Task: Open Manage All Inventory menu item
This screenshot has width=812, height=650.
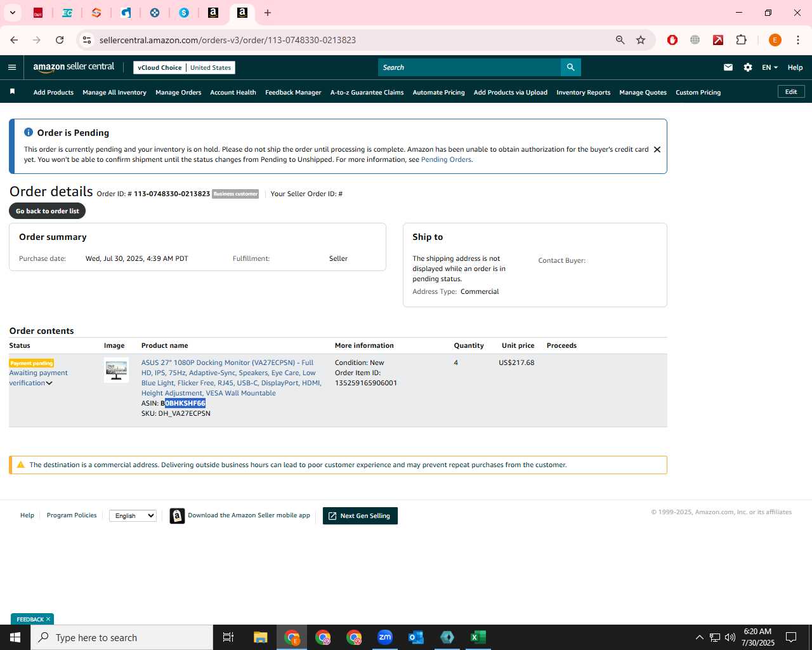Action: pos(114,92)
